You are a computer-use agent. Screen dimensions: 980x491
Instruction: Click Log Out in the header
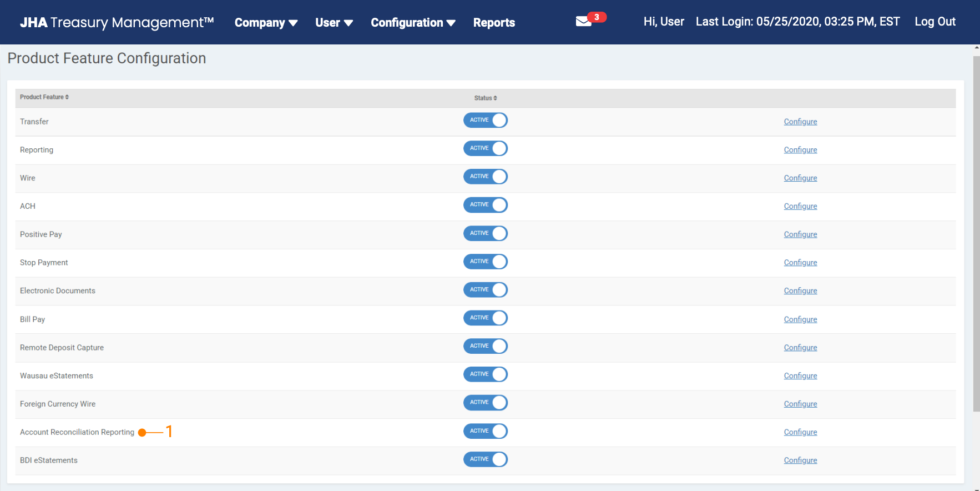point(935,22)
